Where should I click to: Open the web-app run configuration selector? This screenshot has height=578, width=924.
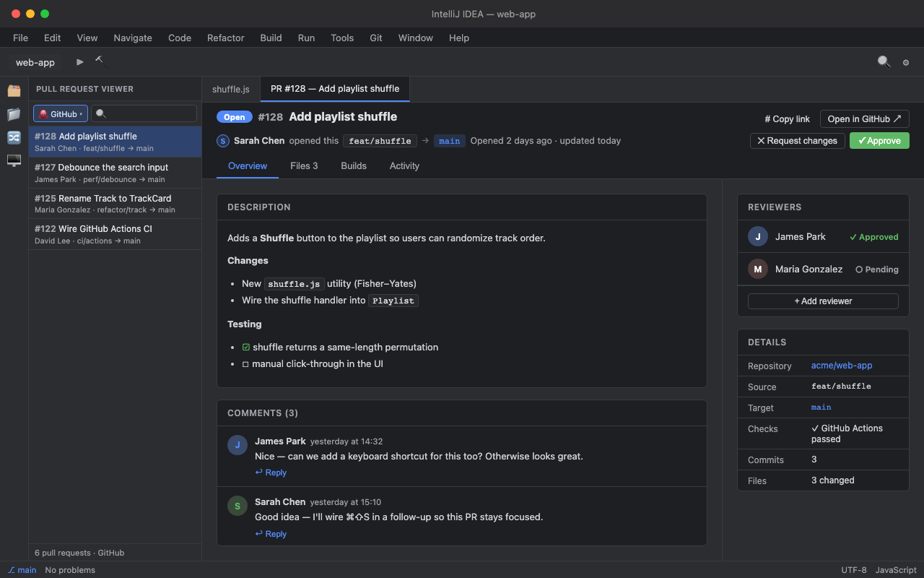coord(35,62)
